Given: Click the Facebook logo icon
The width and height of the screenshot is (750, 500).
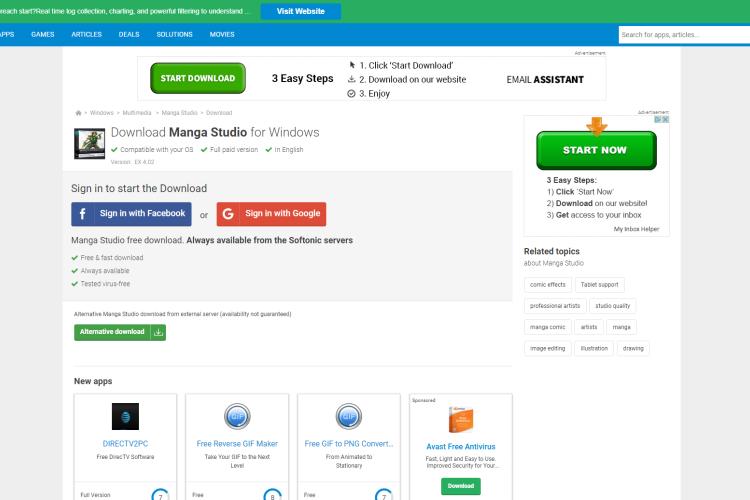Looking at the screenshot, I should click(x=83, y=214).
